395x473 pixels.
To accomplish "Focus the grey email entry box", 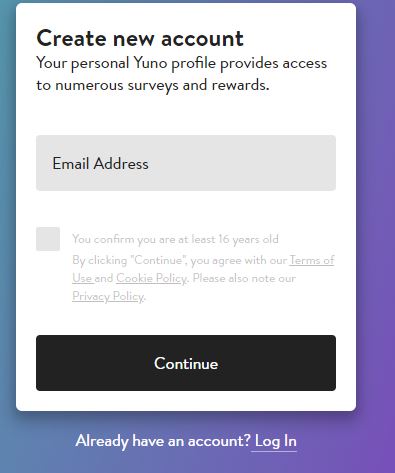I will coord(186,163).
